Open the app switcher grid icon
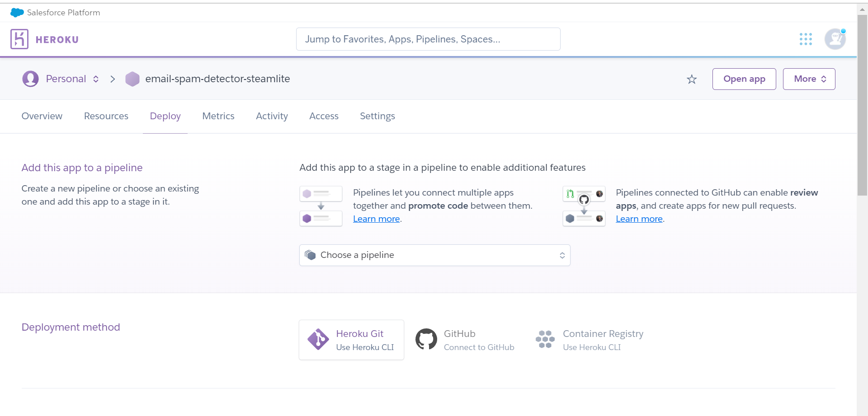The height and width of the screenshot is (416, 868). [806, 39]
